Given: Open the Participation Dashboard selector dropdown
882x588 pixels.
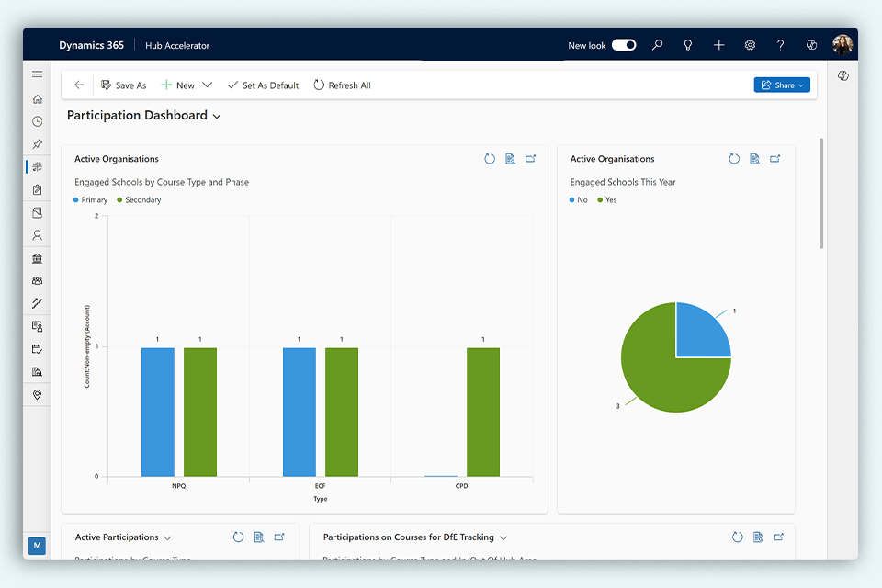Looking at the screenshot, I should (217, 117).
